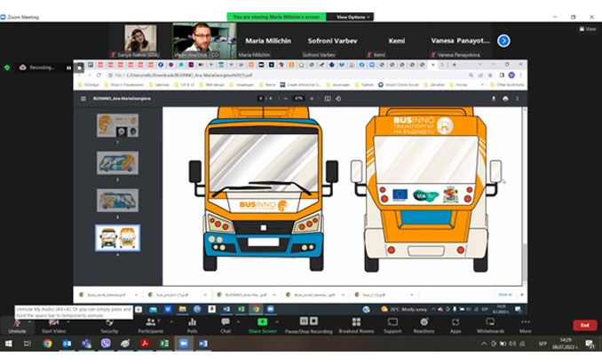Open the Polls icon
The height and width of the screenshot is (364, 602).
192,326
